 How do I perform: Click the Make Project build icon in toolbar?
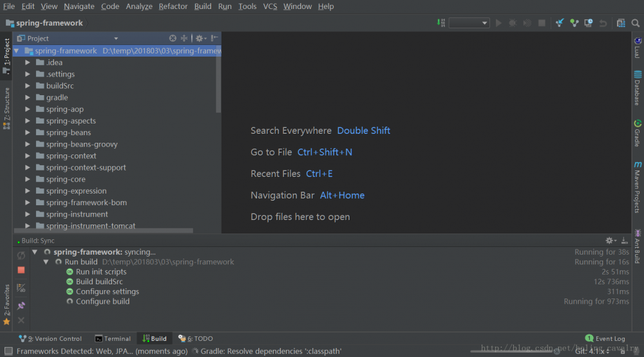click(x=440, y=23)
